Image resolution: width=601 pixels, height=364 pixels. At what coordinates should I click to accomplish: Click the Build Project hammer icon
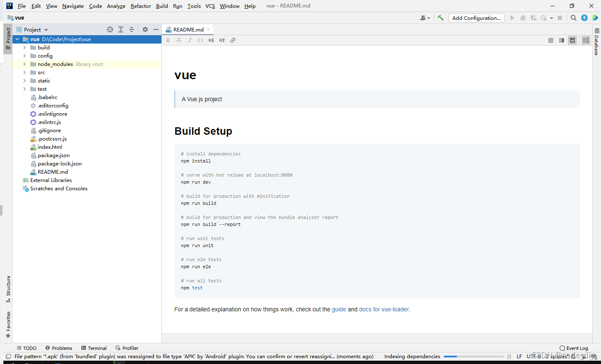pos(440,18)
